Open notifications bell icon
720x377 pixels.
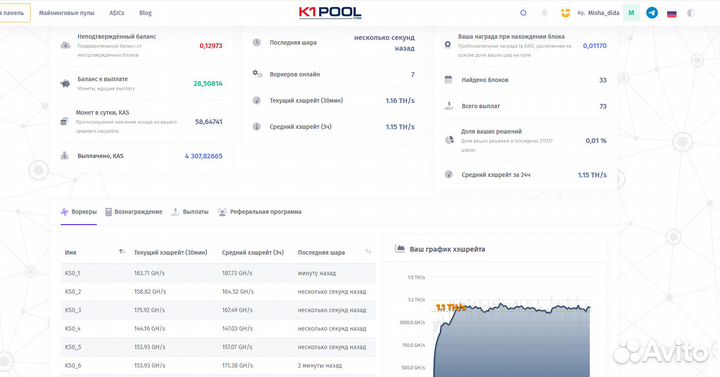click(545, 13)
